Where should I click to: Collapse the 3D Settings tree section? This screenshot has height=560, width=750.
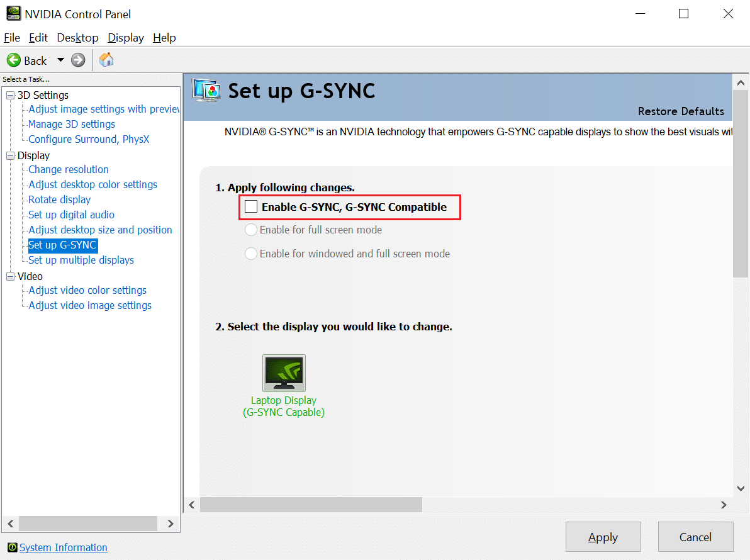coord(10,94)
